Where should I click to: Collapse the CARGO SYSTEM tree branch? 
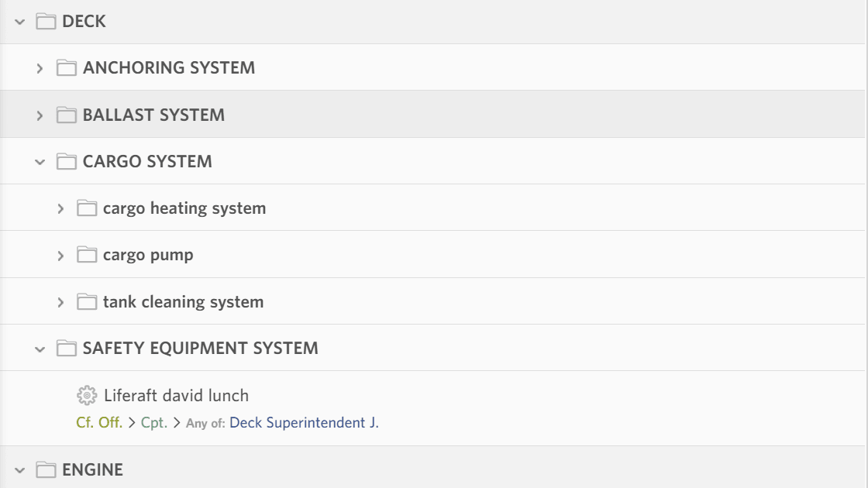pos(40,160)
